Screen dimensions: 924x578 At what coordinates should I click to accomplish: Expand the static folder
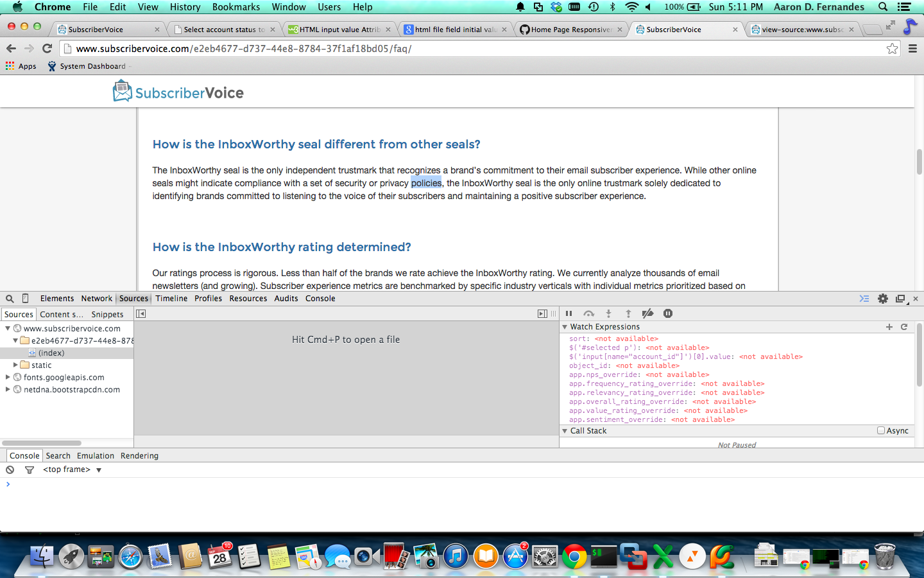(15, 365)
